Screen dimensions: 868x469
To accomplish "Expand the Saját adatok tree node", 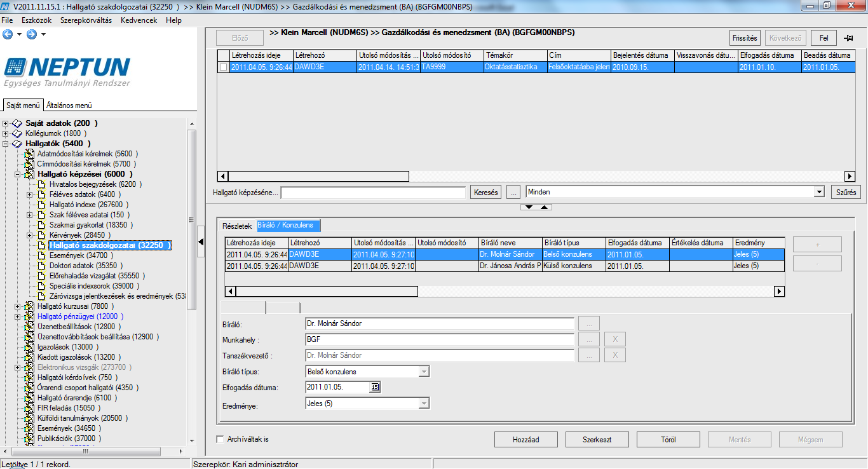I will [x=6, y=123].
